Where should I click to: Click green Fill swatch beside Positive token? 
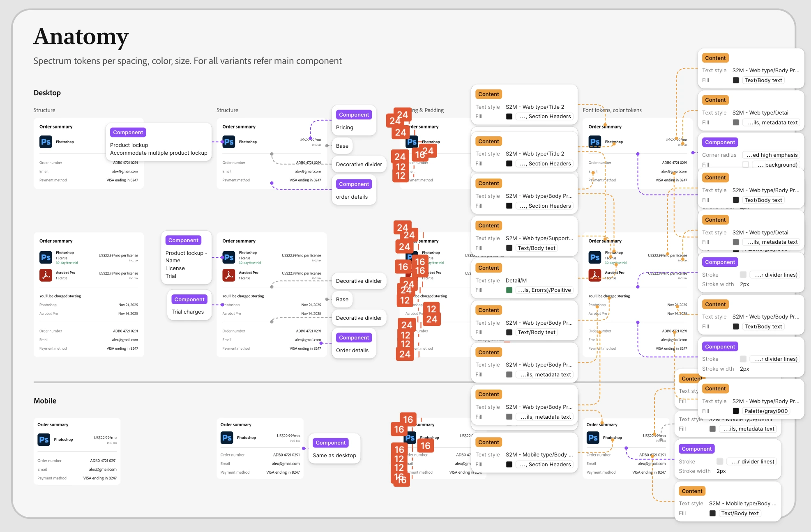[x=509, y=290]
